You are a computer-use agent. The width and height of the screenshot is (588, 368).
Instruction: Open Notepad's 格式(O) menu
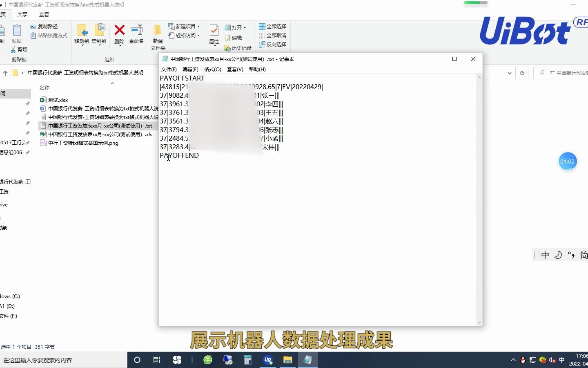[x=212, y=70]
